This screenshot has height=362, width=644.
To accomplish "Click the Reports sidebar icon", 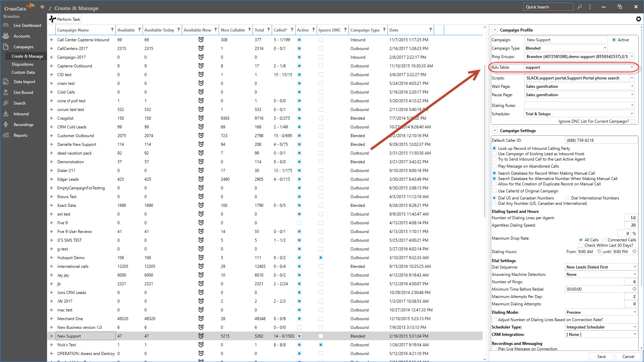I will click(6, 135).
